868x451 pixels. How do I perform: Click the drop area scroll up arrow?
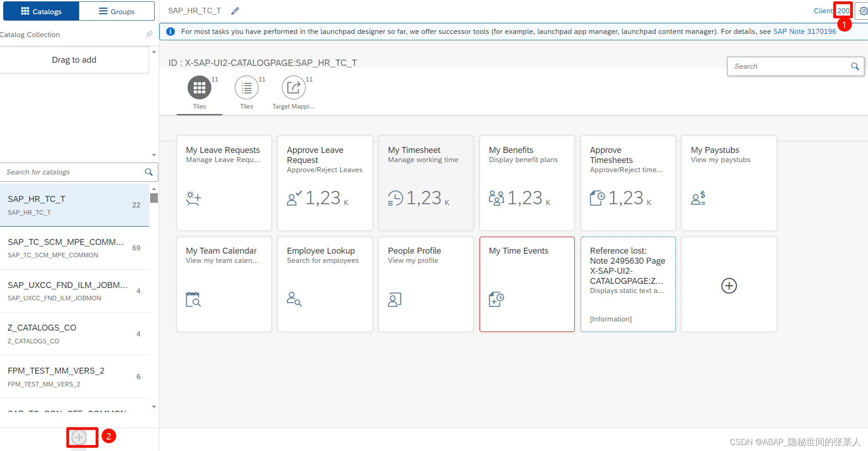click(x=154, y=52)
